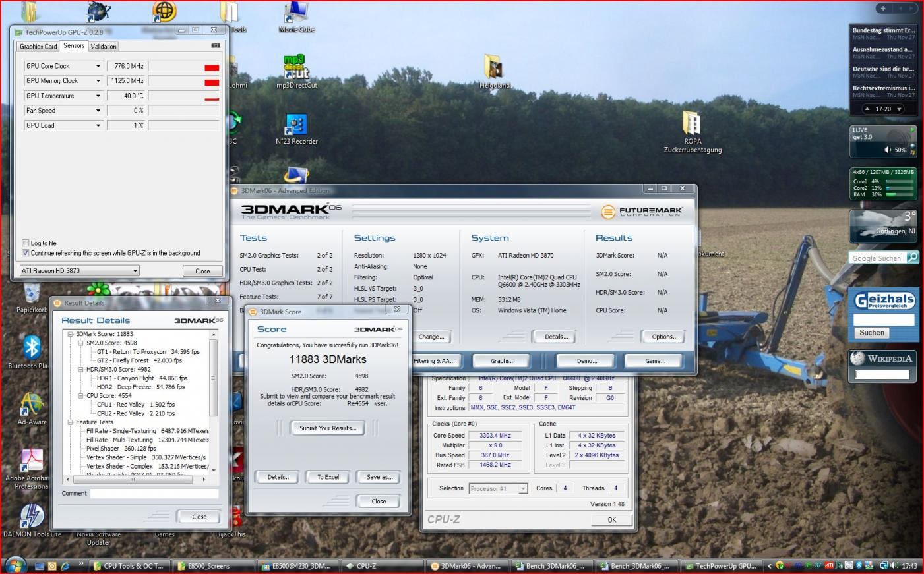924x574 pixels.
Task: Collapse the Feature Tests tree node
Action: point(71,422)
